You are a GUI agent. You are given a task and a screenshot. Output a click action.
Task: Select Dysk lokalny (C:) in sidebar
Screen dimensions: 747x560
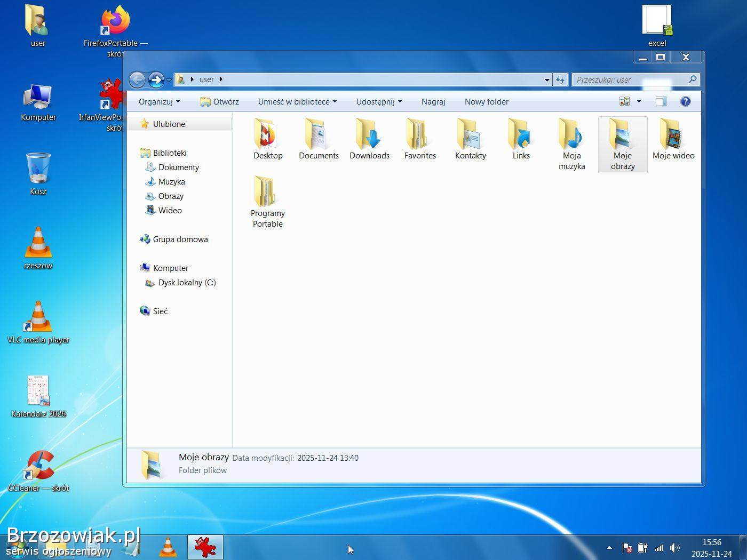click(187, 283)
